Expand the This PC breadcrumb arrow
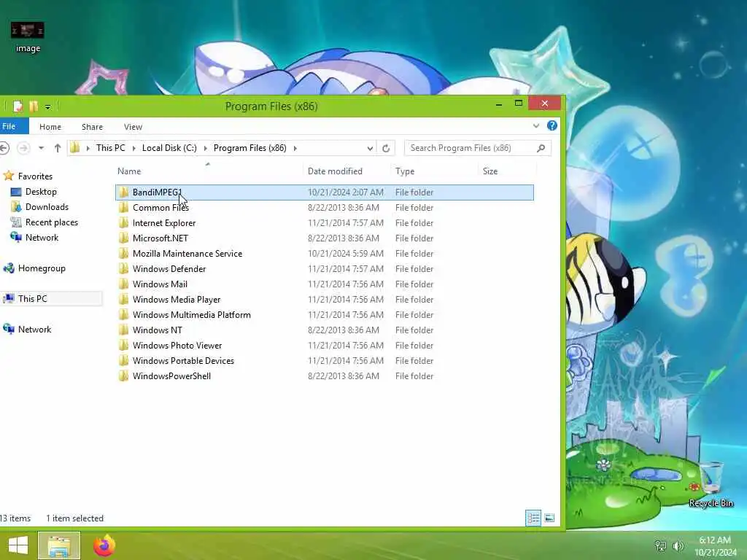 point(133,148)
